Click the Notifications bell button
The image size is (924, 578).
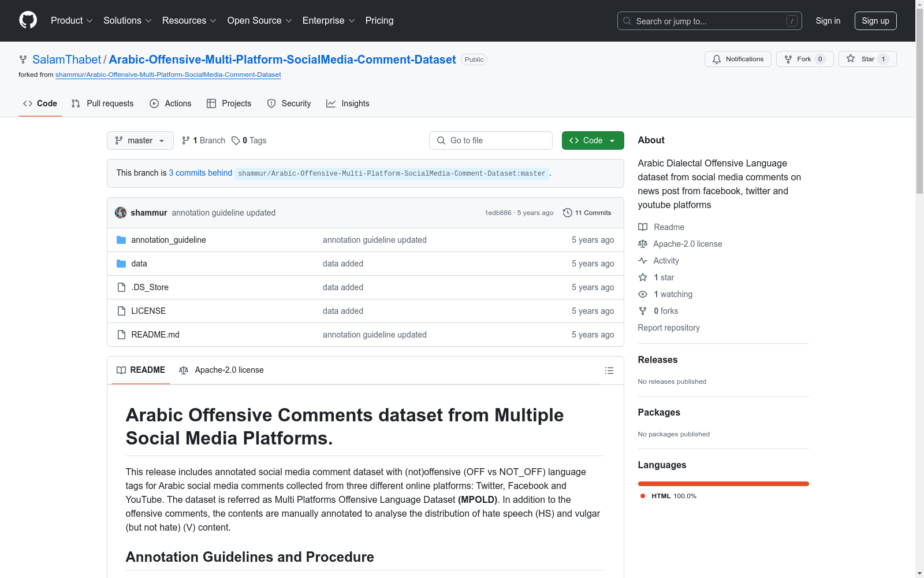tap(737, 59)
